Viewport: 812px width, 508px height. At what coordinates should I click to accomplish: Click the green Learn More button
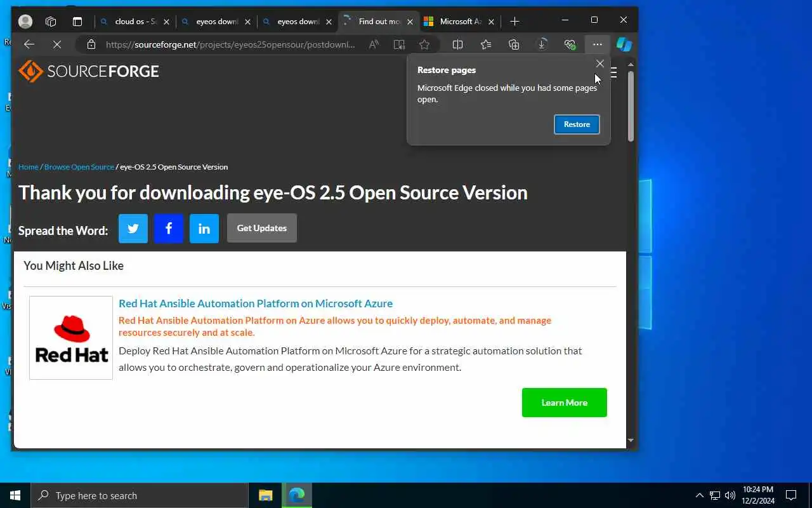565,403
